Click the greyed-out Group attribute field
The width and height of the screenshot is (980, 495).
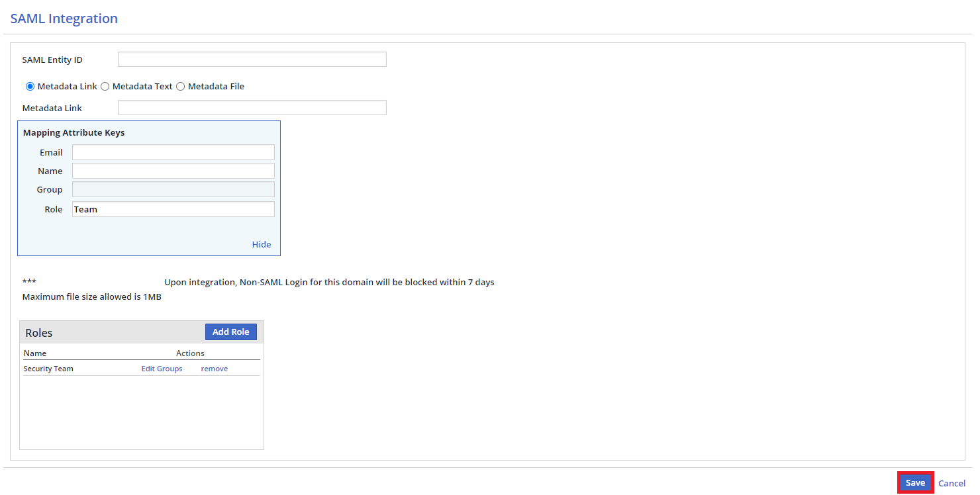click(x=173, y=189)
